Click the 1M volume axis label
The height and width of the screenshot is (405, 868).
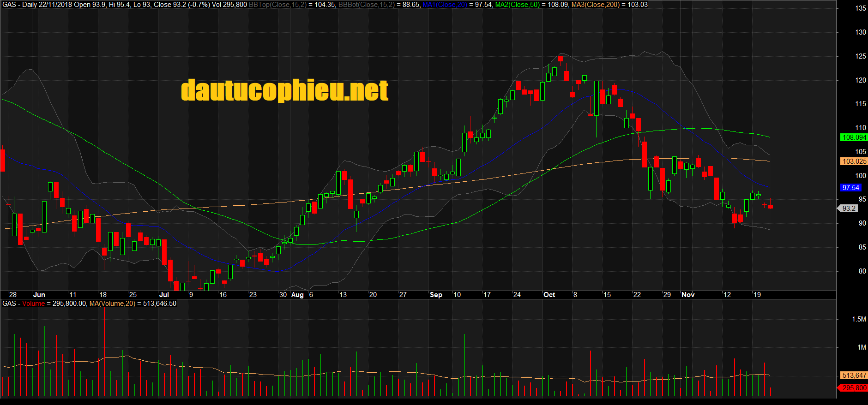862,347
